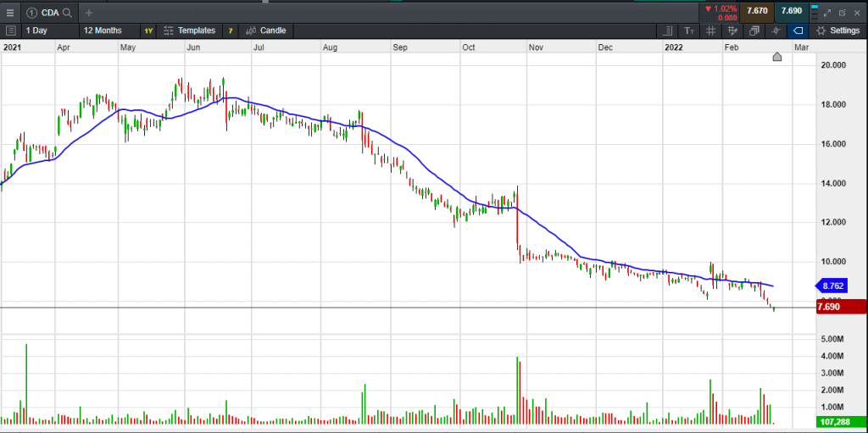Toggle the crosshair cursor icon

coord(775,31)
